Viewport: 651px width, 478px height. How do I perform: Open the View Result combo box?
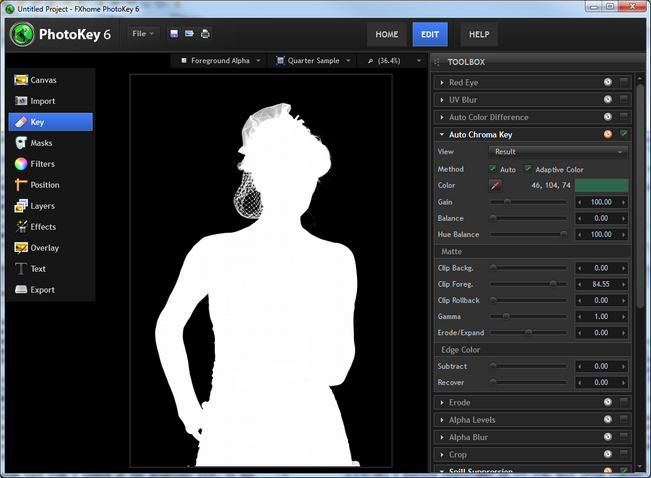point(558,152)
